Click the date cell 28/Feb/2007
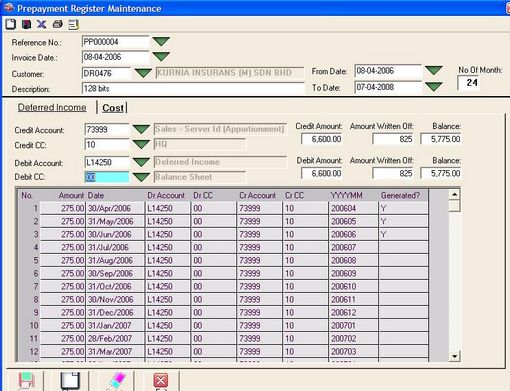This screenshot has height=391, width=510. point(115,338)
